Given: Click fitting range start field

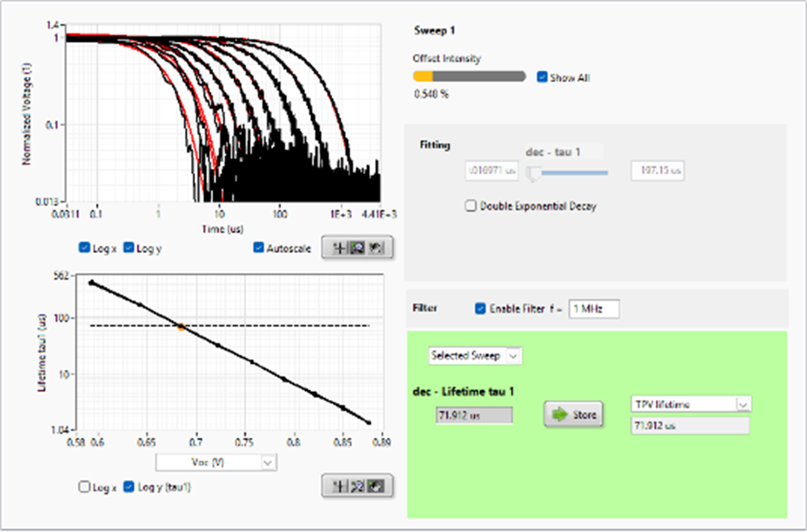Looking at the screenshot, I should [x=492, y=171].
